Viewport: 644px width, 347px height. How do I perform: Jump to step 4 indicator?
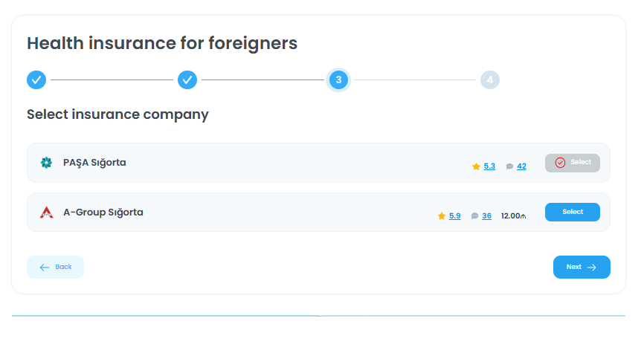pos(489,80)
